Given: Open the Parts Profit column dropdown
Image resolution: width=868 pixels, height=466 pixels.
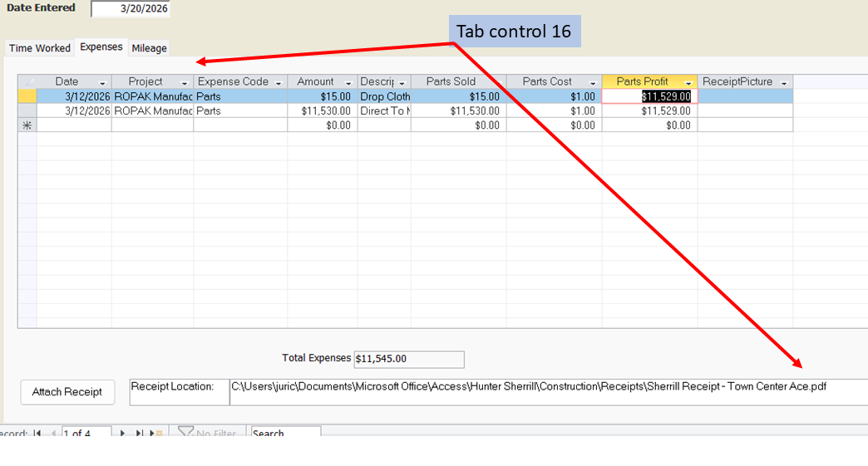Looking at the screenshot, I should pyautogui.click(x=688, y=83).
